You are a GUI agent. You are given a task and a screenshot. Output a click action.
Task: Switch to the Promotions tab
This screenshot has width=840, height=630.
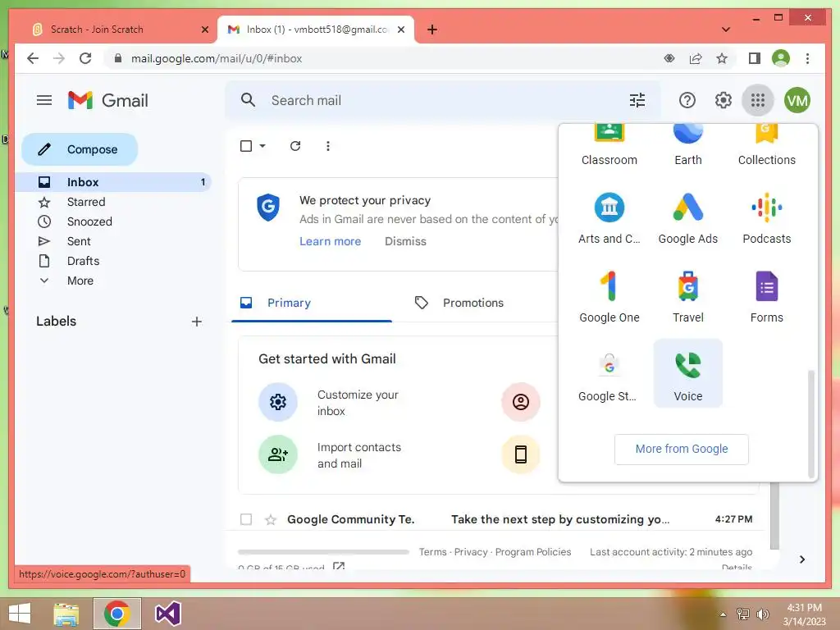coord(473,303)
